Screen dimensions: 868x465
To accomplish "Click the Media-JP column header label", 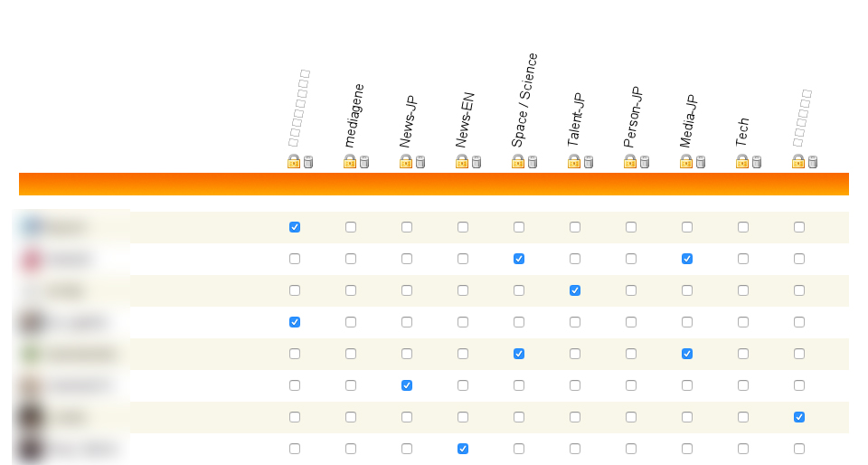I will click(688, 122).
